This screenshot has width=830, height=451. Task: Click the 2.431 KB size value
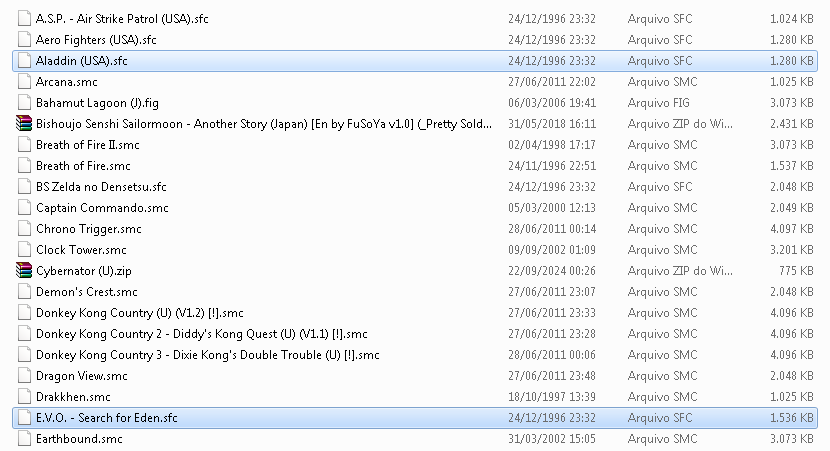[x=792, y=124]
